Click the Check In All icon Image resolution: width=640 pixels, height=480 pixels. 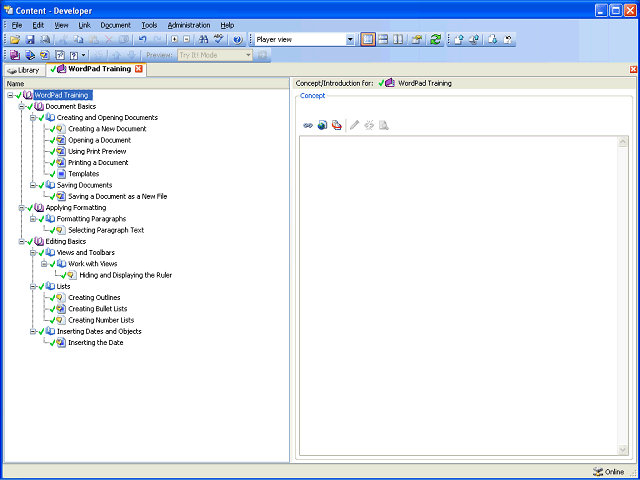pos(474,40)
